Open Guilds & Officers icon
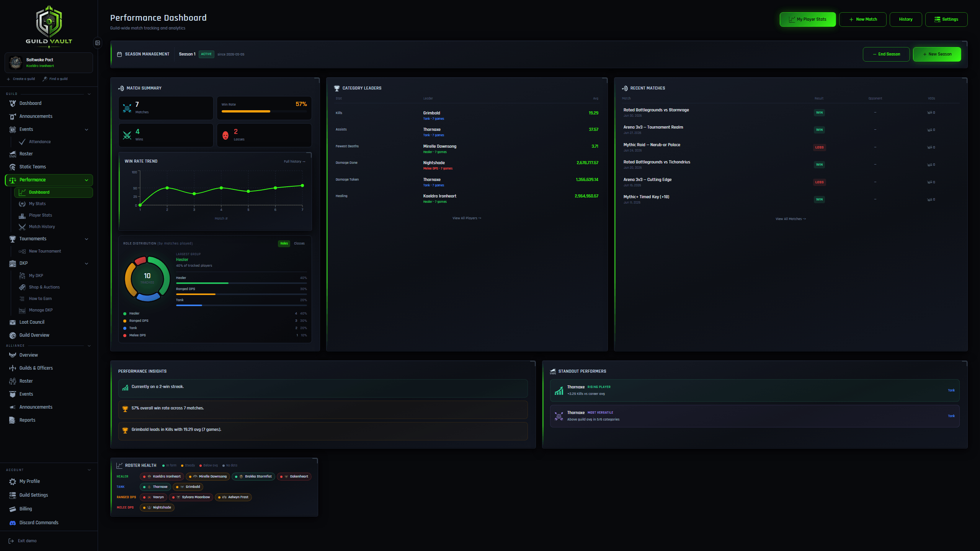 pyautogui.click(x=13, y=368)
